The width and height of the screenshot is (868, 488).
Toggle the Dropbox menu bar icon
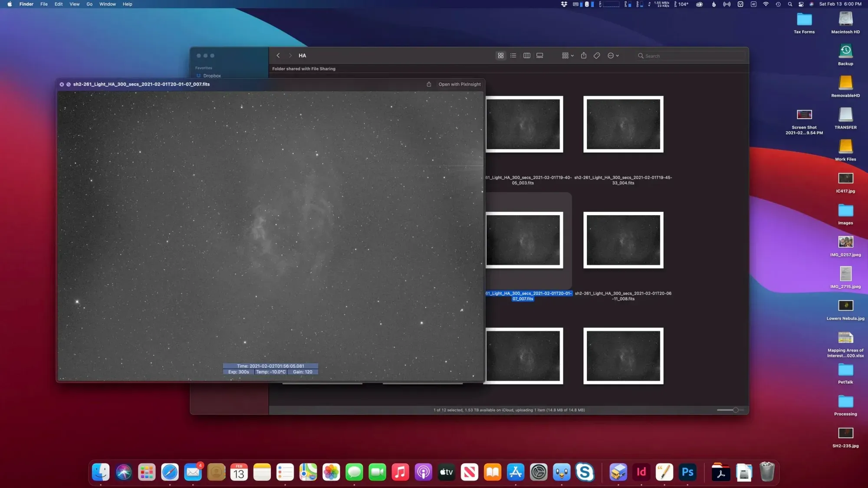563,4
